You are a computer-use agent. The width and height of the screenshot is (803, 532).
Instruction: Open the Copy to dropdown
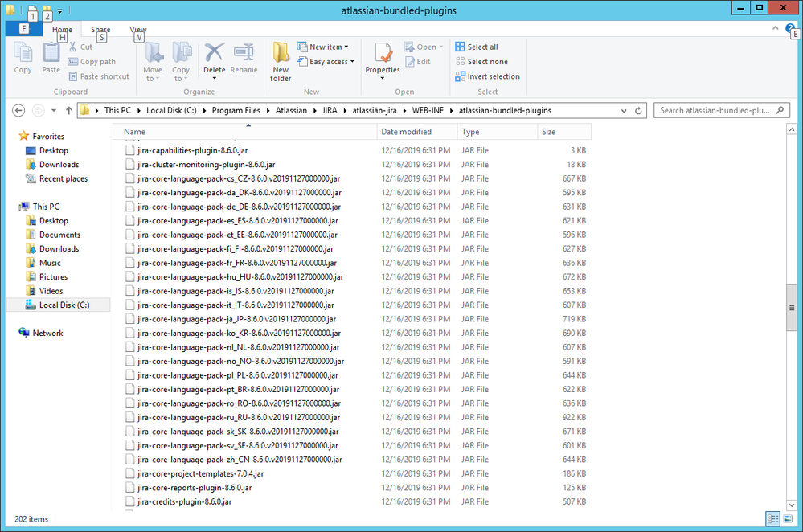(x=181, y=61)
